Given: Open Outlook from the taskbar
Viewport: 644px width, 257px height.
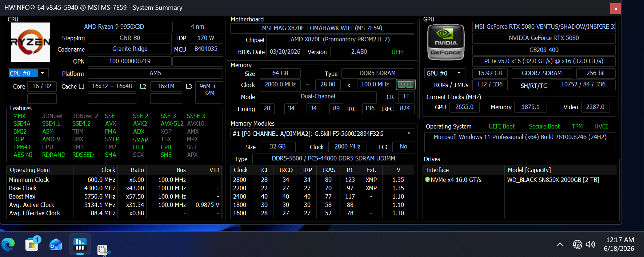Looking at the screenshot, I should (56, 244).
